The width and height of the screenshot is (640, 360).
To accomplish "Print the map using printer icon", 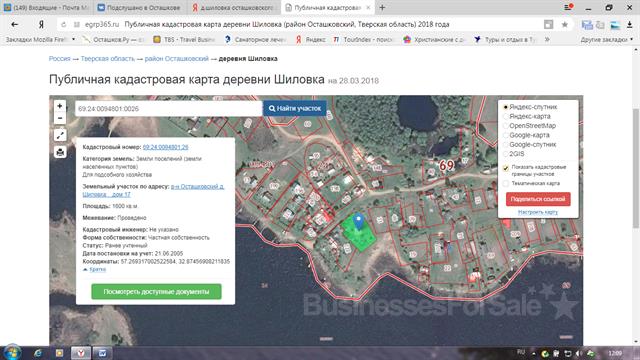I will tap(60, 152).
